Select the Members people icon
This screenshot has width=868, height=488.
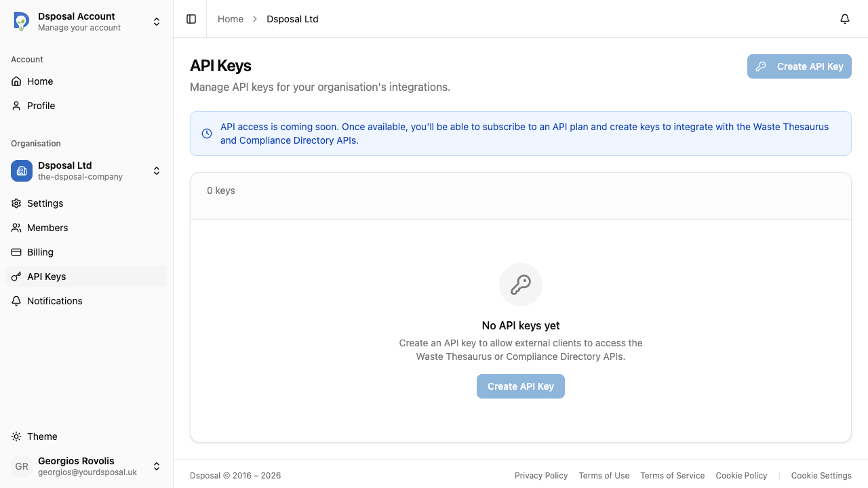16,228
